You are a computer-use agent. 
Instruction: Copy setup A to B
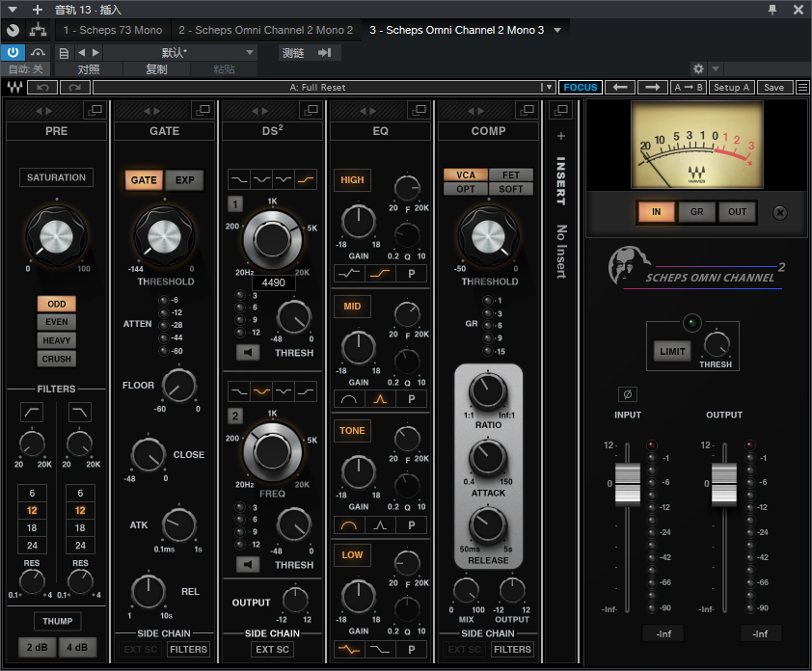[x=689, y=87]
